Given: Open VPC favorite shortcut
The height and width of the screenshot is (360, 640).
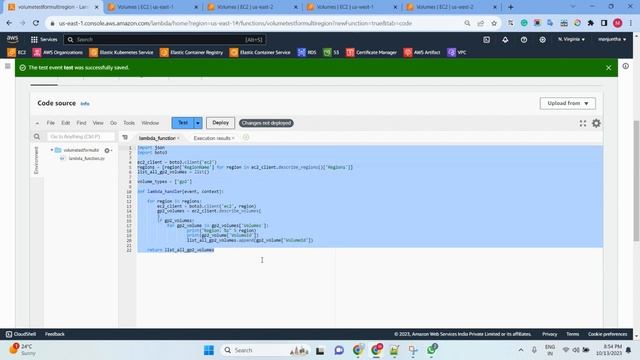Looking at the screenshot, I should pyautogui.click(x=457, y=52).
